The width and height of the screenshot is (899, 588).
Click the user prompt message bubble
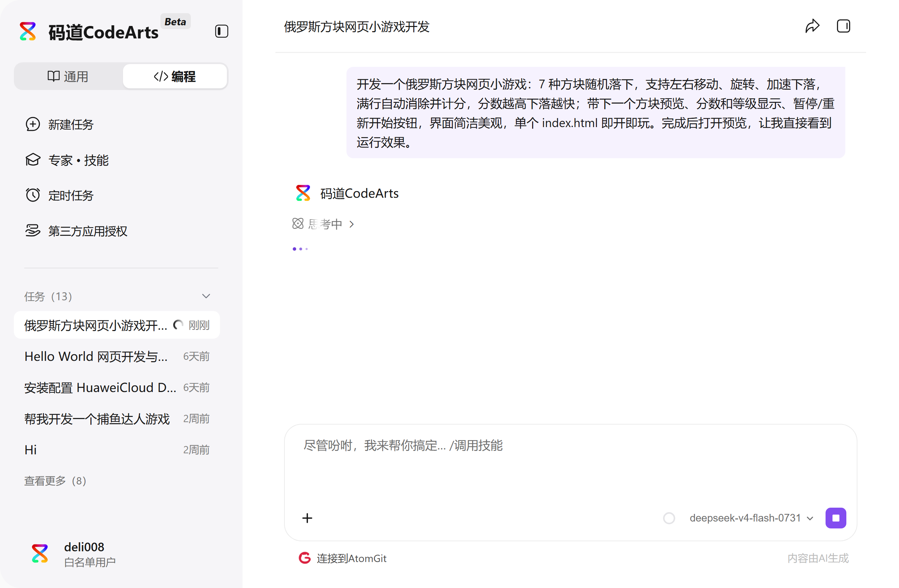point(596,113)
